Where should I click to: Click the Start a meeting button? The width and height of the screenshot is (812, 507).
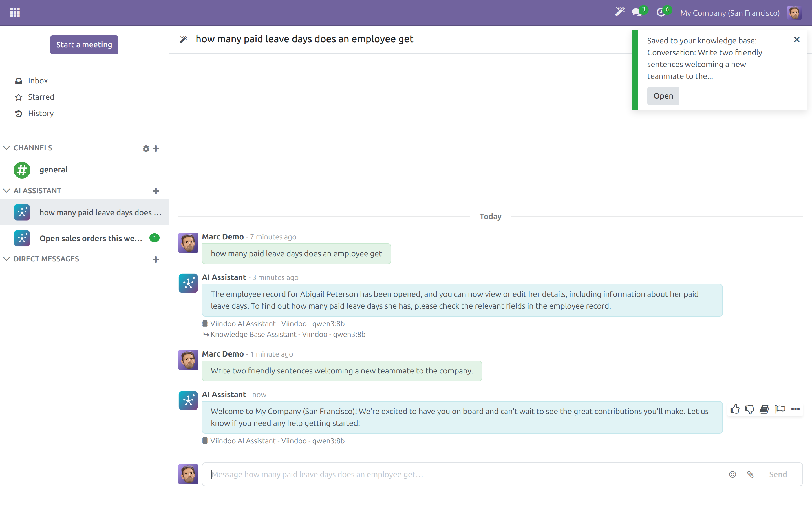tap(84, 45)
